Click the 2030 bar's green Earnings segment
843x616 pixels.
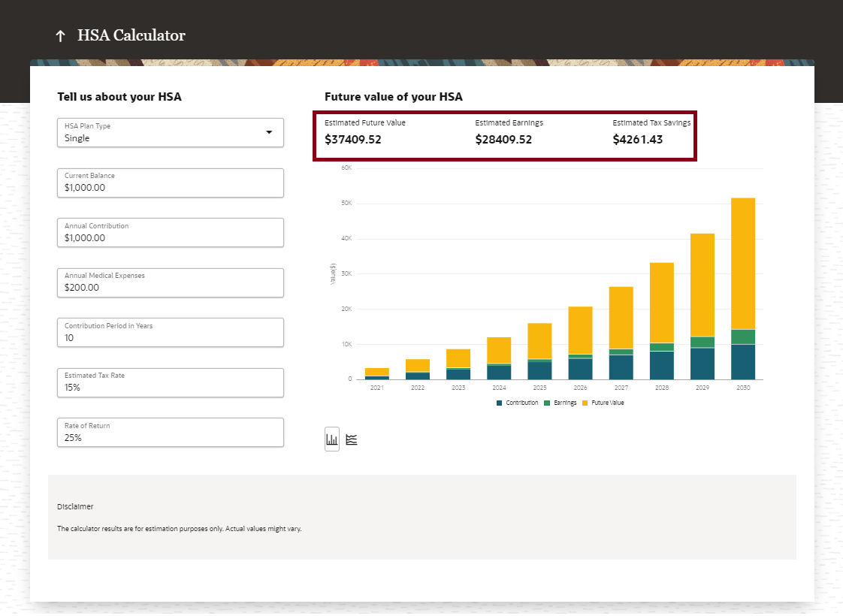coord(743,337)
